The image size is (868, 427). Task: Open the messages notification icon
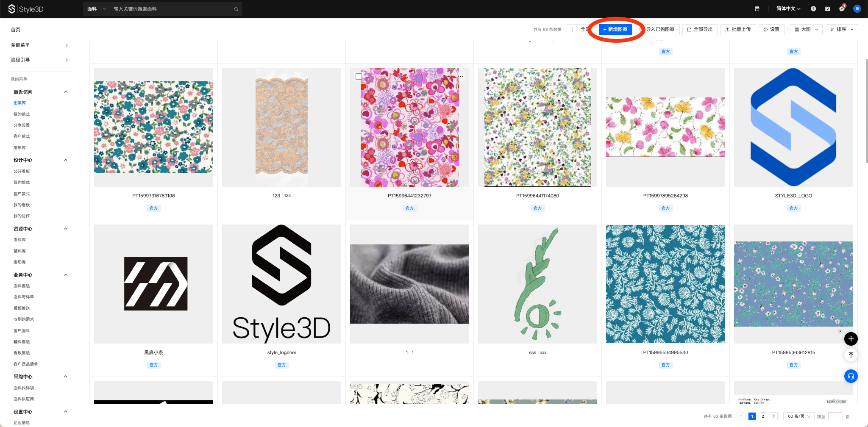click(x=842, y=8)
